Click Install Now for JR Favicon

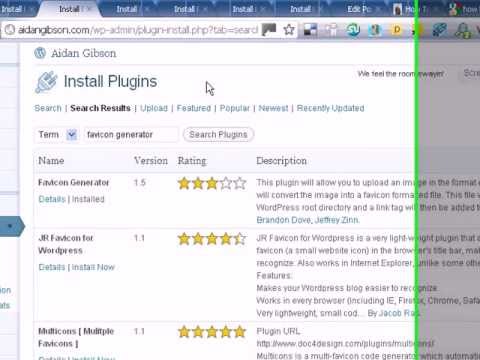[x=93, y=267]
